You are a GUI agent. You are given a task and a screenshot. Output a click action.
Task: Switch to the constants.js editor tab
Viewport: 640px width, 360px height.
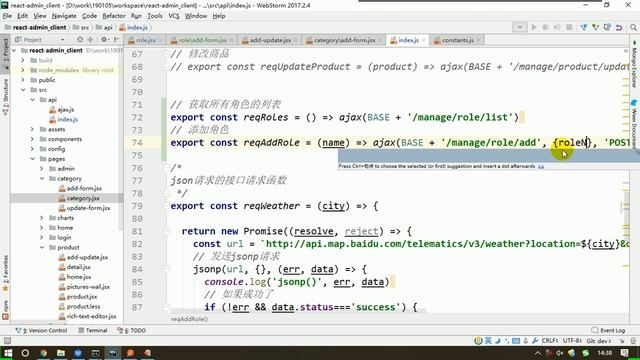click(458, 40)
